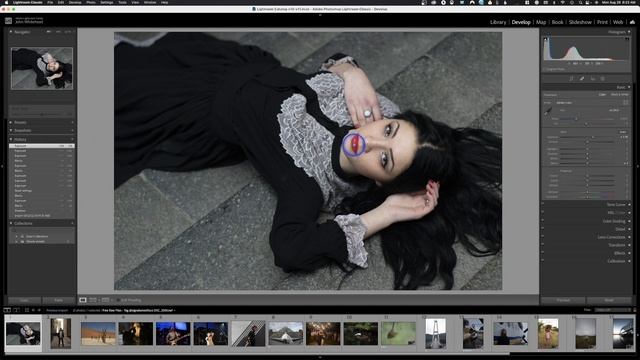Expand the Presets panel
640x360 pixels.
[11, 122]
